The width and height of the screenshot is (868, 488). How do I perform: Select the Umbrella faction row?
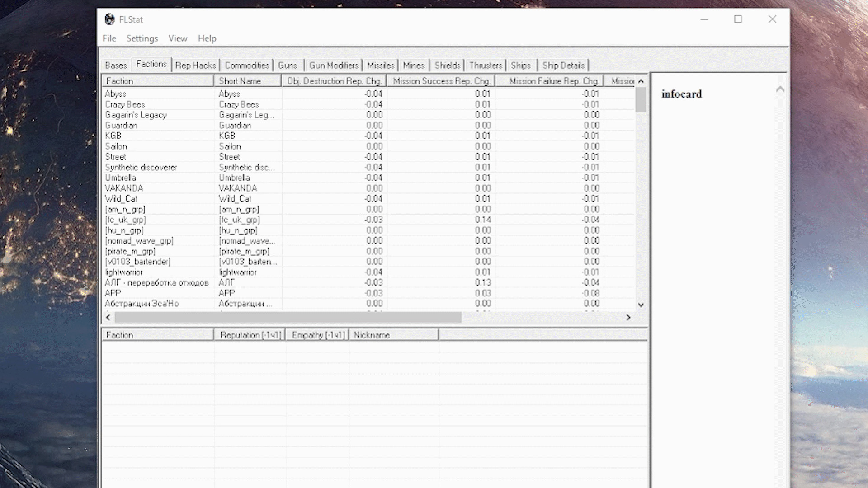point(368,178)
